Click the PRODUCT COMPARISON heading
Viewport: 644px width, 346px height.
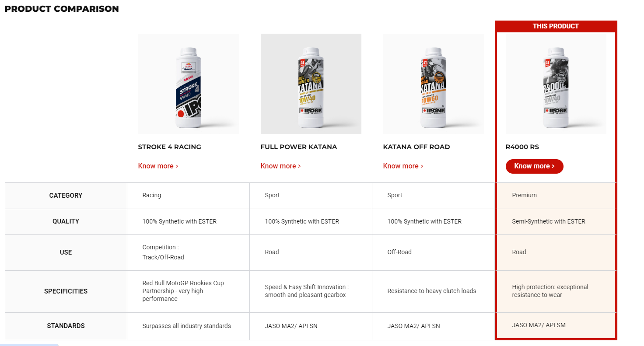point(62,9)
